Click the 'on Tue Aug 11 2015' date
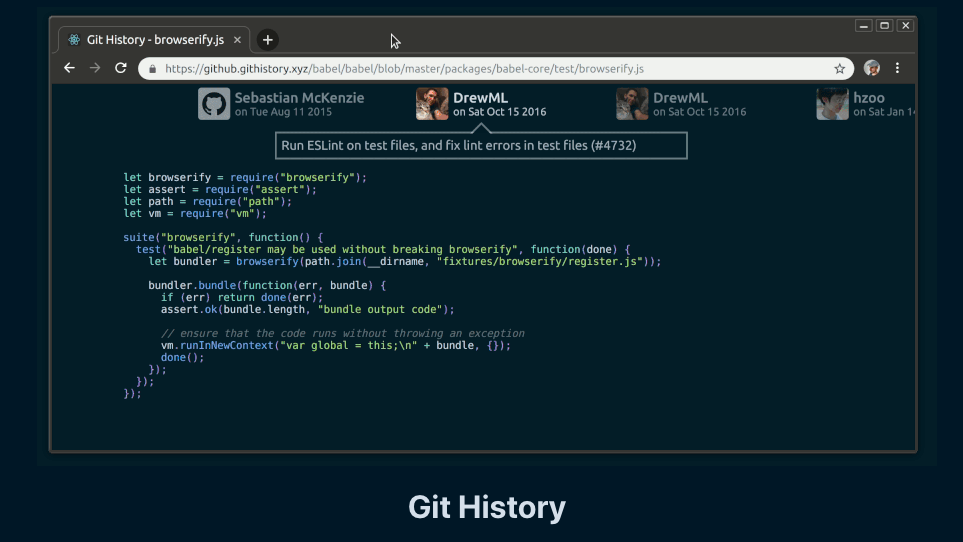 (x=283, y=112)
